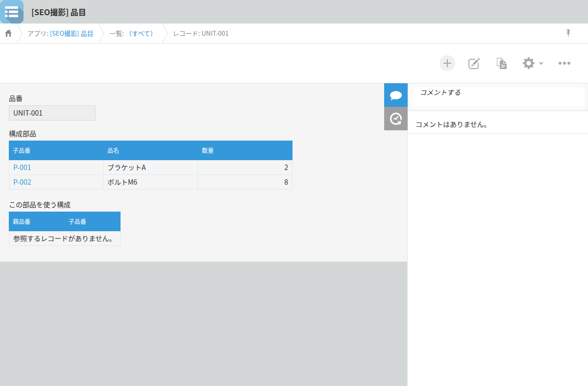Select the ブラケットA product name cell

coord(150,168)
